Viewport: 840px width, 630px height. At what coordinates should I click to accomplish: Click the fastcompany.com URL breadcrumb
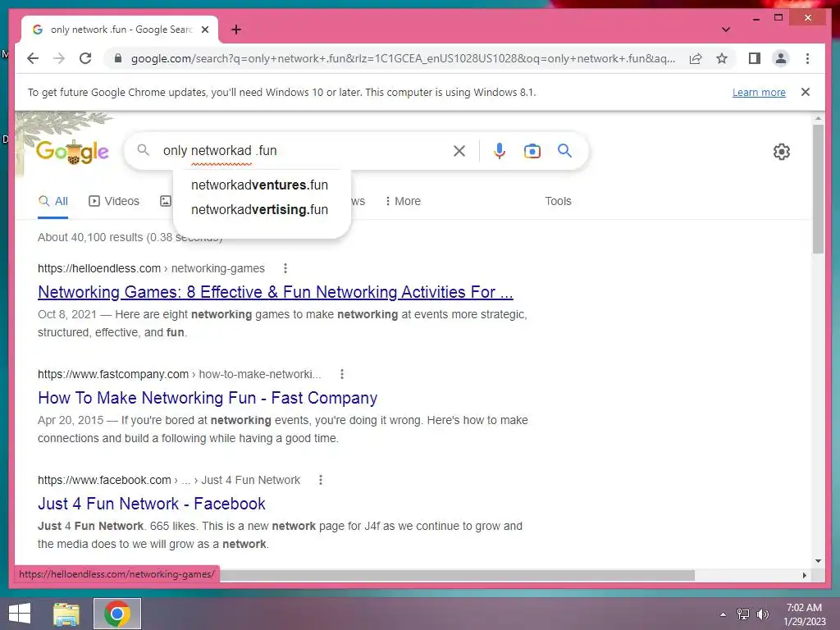point(180,374)
